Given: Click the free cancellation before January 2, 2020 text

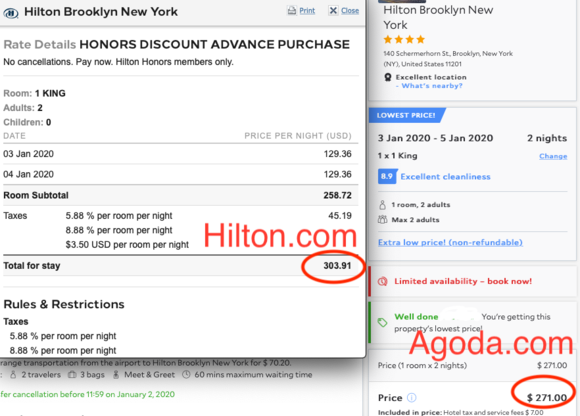Looking at the screenshot, I should click(87, 394).
